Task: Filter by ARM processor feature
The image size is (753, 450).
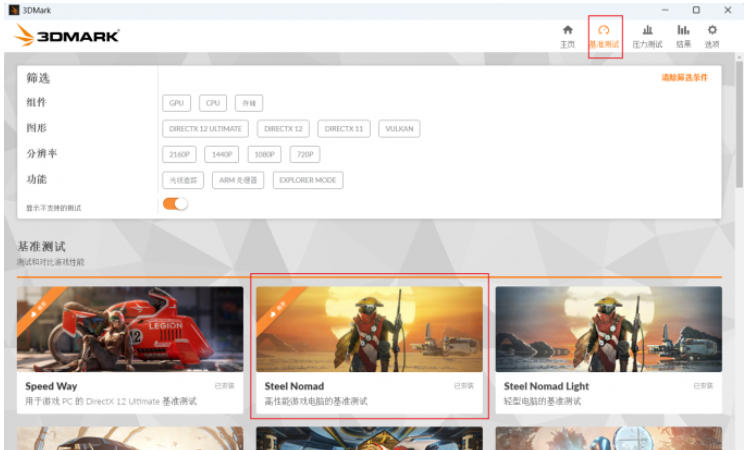Action: [238, 180]
